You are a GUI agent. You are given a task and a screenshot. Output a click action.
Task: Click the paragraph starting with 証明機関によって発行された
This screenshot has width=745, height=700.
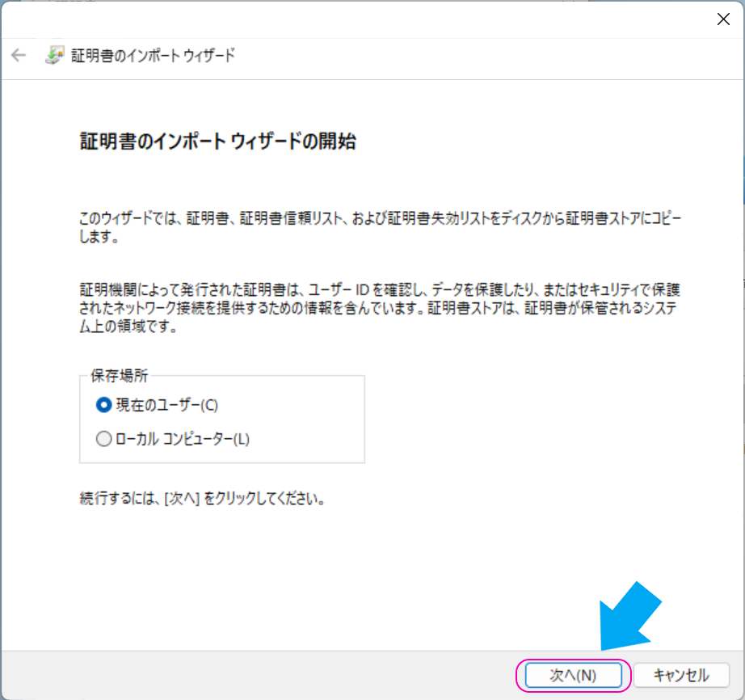point(379,308)
